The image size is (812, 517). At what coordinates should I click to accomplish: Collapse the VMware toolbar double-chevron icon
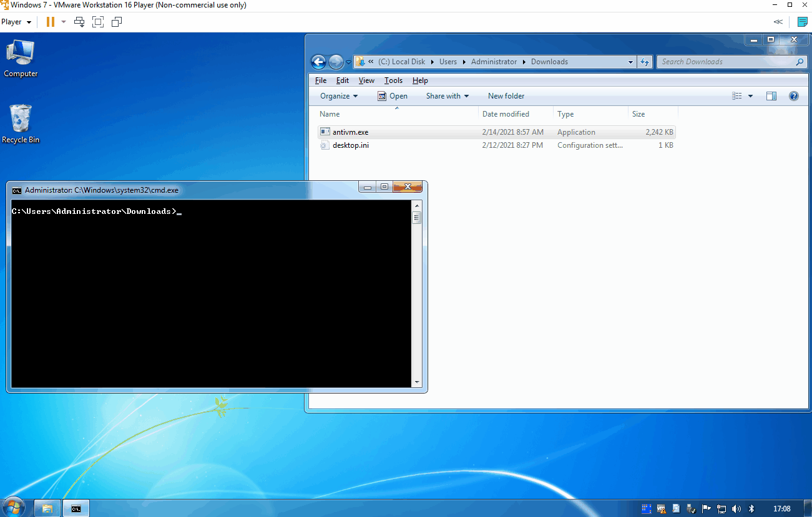778,22
